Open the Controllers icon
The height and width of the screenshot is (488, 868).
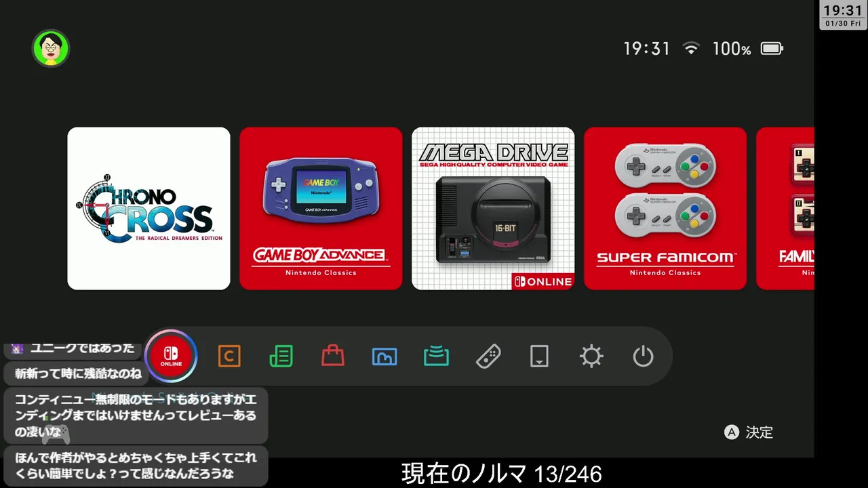tap(488, 356)
